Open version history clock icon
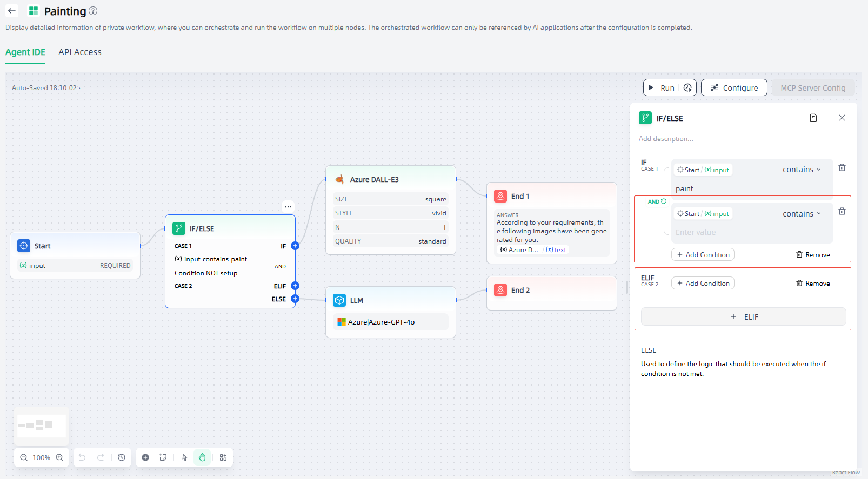Image resolution: width=868 pixels, height=479 pixels. 122,457
